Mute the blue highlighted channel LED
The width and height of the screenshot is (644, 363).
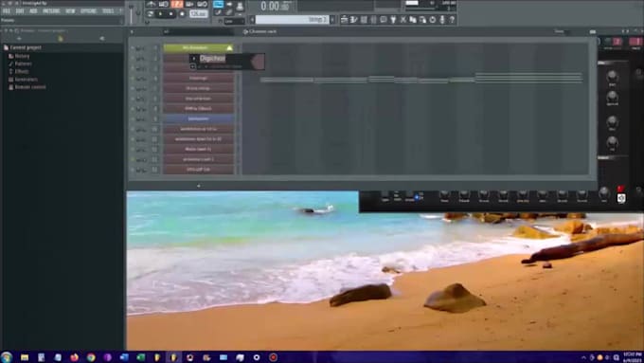pyautogui.click(x=133, y=118)
